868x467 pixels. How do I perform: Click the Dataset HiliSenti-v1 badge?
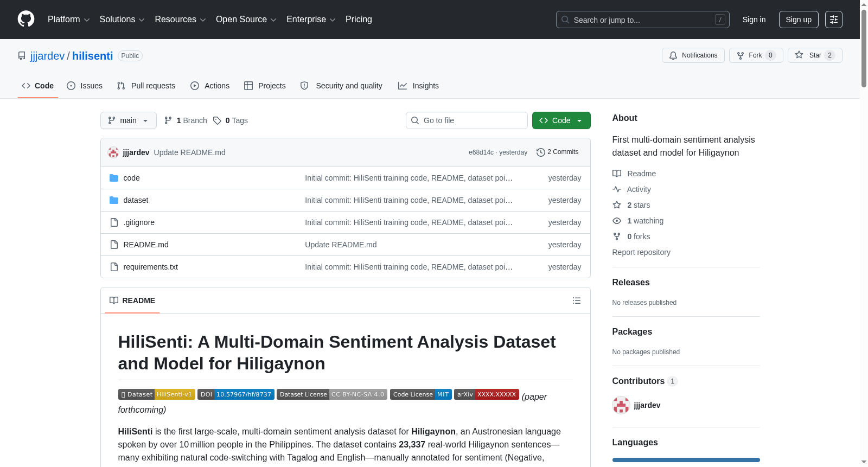coord(157,394)
